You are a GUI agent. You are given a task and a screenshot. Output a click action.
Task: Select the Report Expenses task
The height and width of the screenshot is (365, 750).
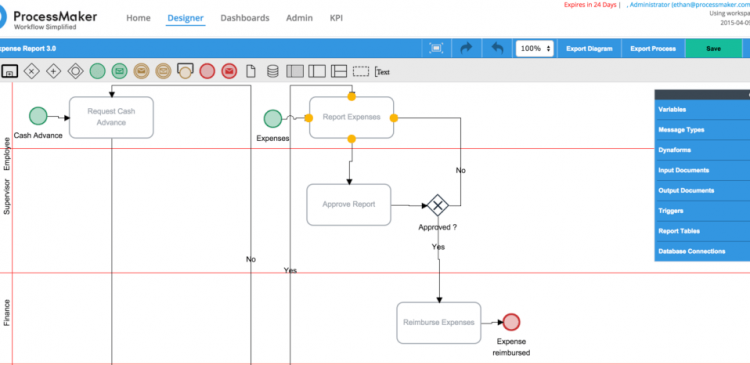[352, 117]
